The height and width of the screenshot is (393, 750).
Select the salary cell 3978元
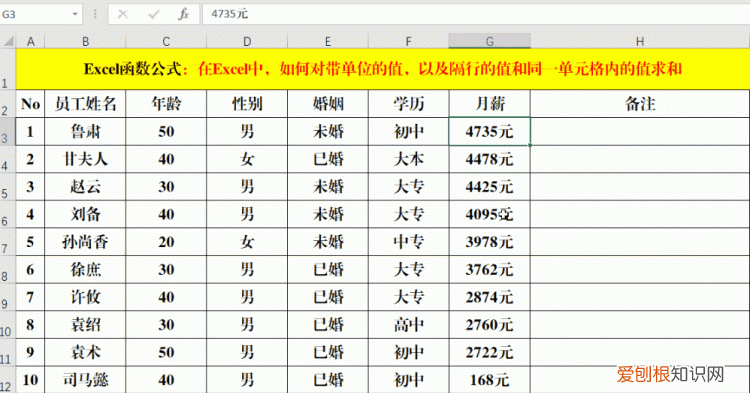489,242
